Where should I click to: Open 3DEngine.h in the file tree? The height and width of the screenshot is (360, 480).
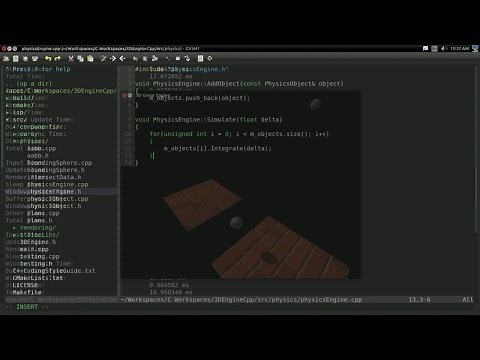point(38,242)
